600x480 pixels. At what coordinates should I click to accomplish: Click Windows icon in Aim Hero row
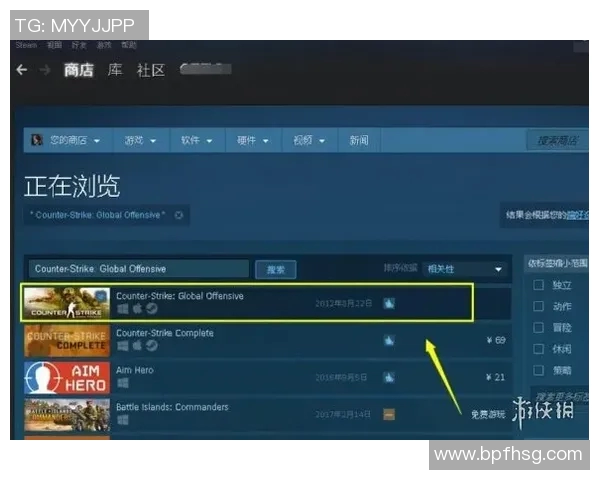coord(122,383)
